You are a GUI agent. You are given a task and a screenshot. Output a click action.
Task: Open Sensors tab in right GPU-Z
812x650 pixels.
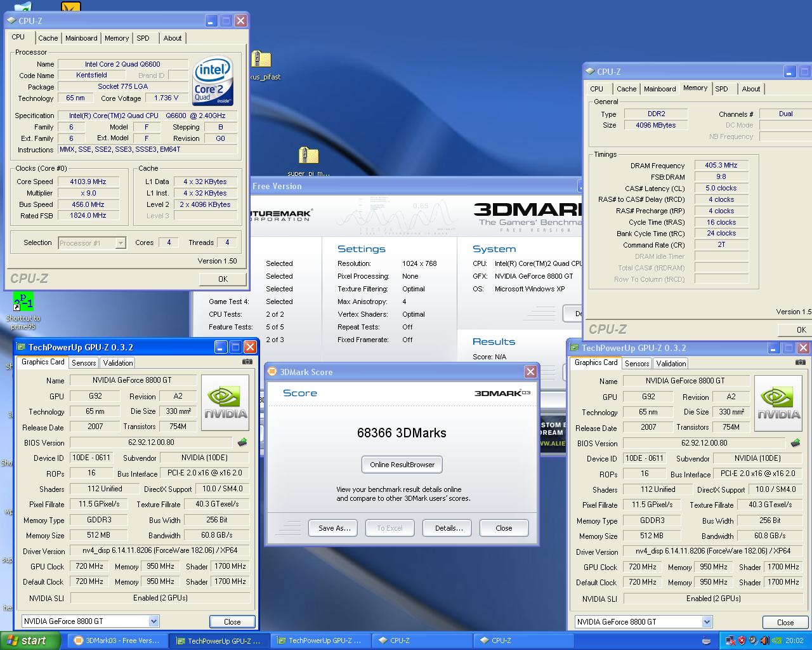pyautogui.click(x=637, y=364)
